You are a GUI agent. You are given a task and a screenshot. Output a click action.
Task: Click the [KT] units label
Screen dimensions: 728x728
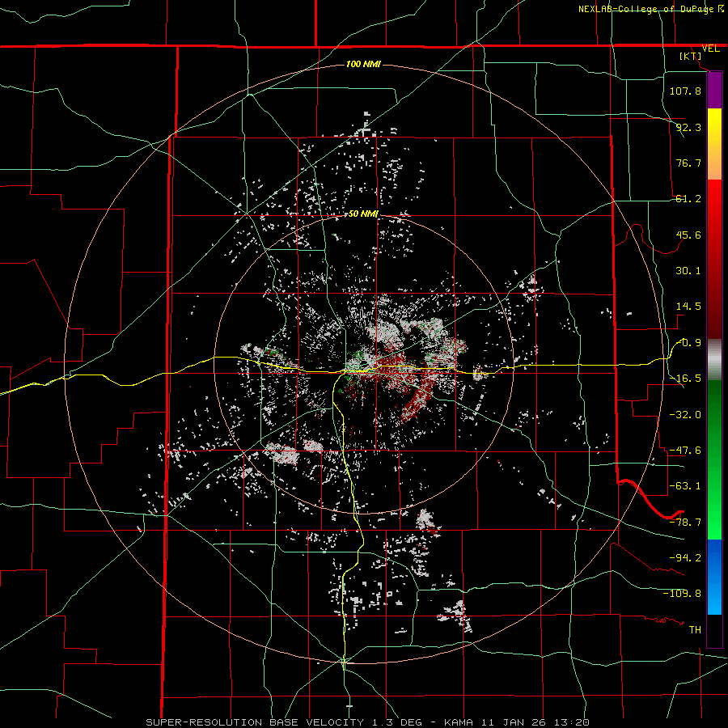[691, 56]
